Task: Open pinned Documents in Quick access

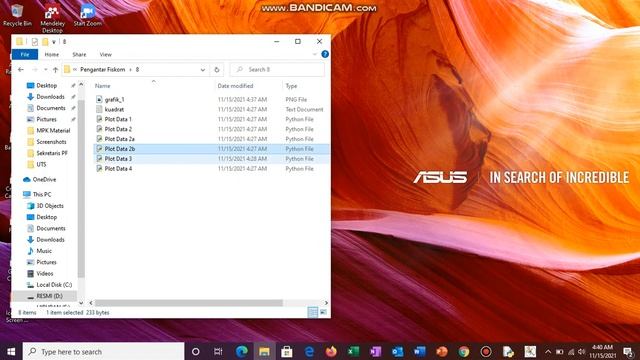Action: [x=51, y=108]
